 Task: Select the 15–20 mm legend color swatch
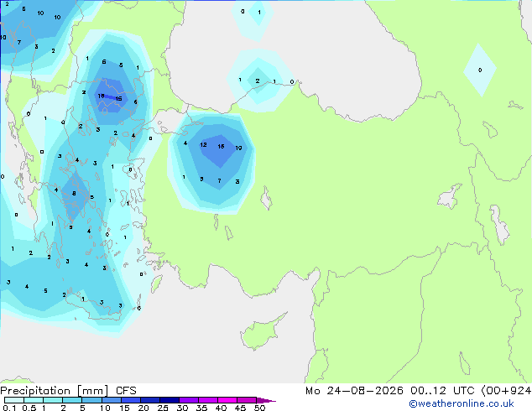pyautogui.click(x=130, y=400)
